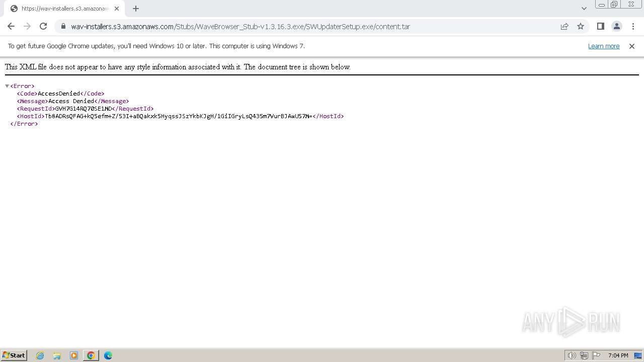Click the XML style information notice
Image resolution: width=644 pixels, height=362 pixels.
tap(178, 67)
